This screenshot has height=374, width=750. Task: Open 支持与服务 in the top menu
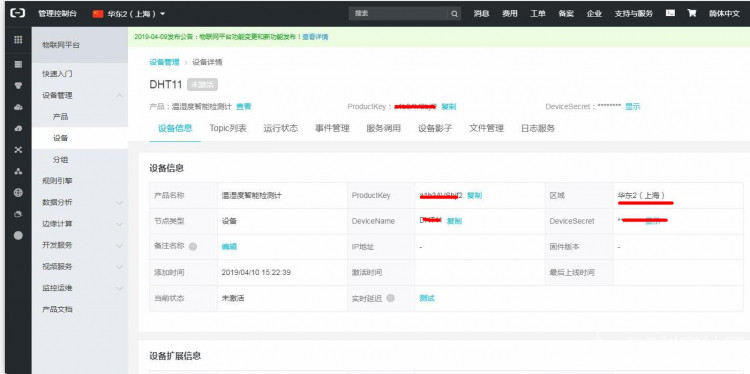click(x=633, y=14)
